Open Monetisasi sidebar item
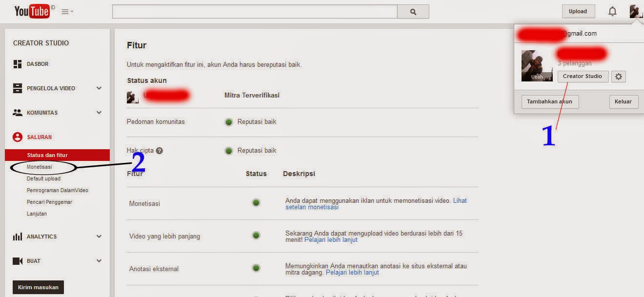Viewport: 644px width, 297px height. point(40,167)
